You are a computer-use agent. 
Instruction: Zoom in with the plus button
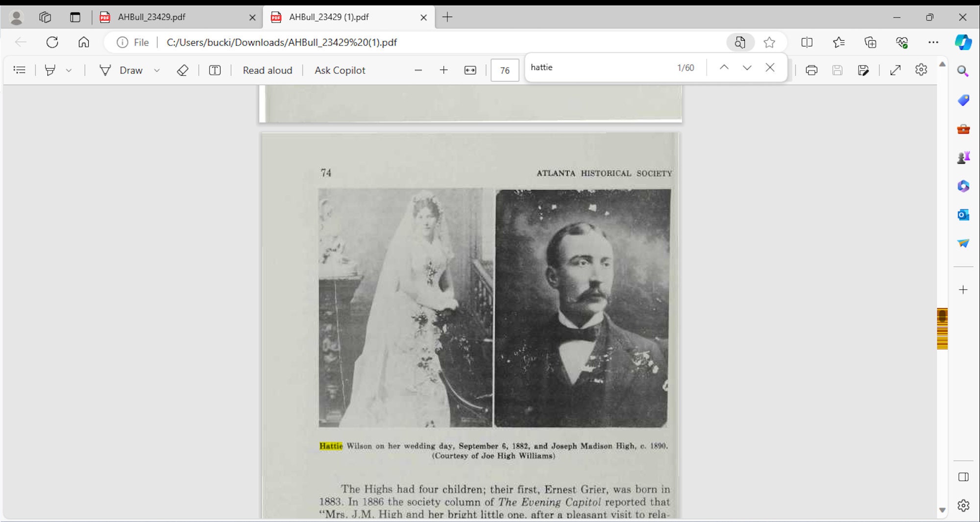(x=443, y=70)
